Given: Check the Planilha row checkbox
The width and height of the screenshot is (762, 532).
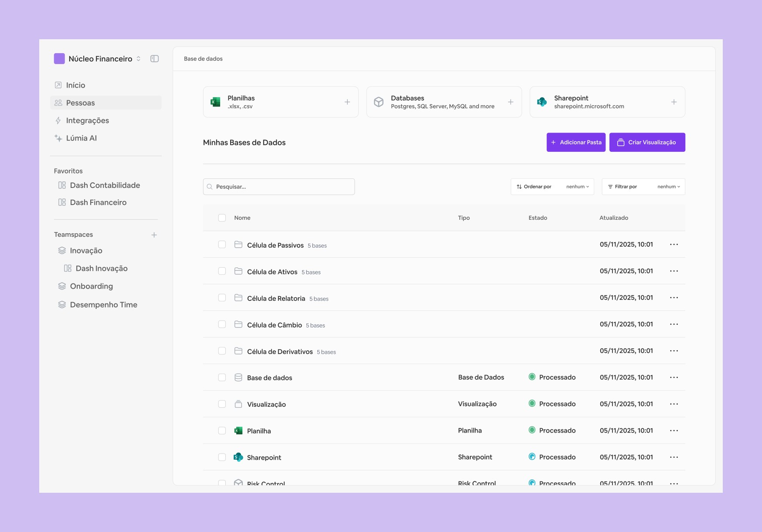Looking at the screenshot, I should [222, 431].
